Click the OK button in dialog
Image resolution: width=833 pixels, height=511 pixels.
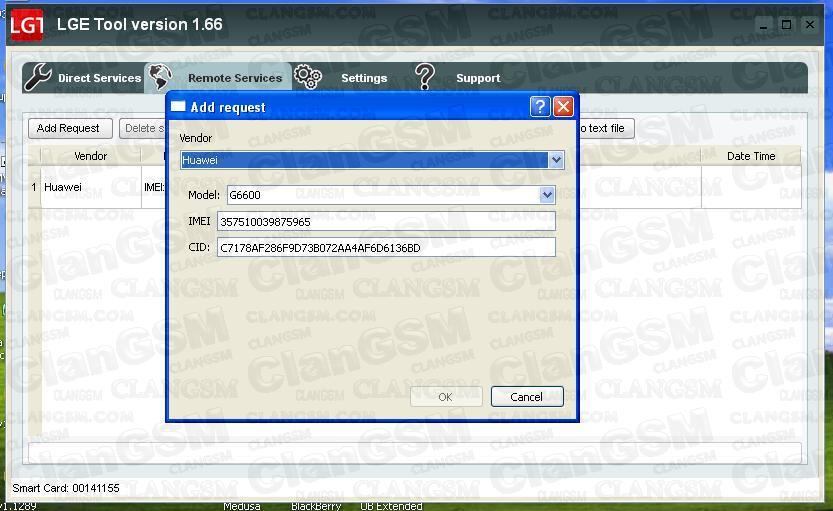[446, 397]
